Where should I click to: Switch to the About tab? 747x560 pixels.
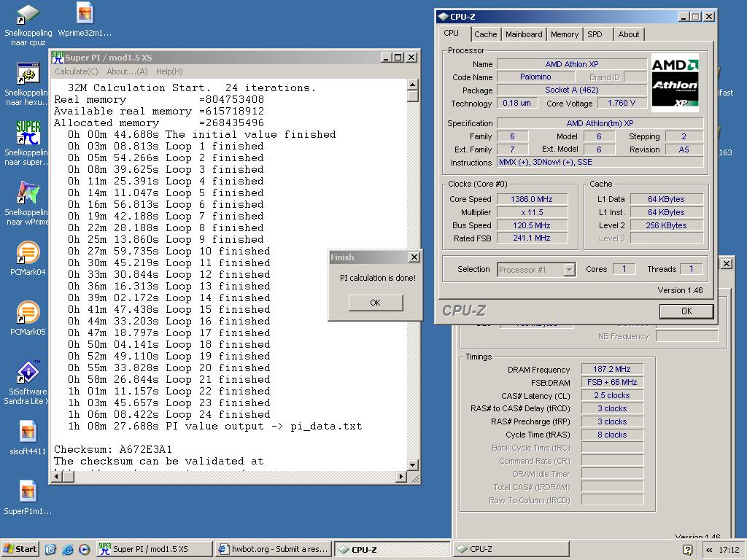point(628,34)
